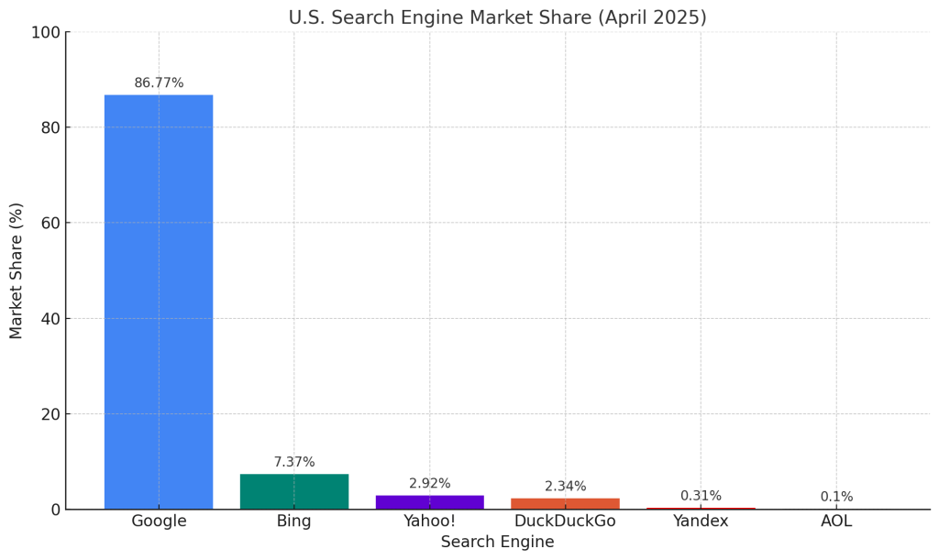This screenshot has height=560, width=939.
Task: Click the 'DuckDuckGo' x-axis label
Action: [x=565, y=522]
